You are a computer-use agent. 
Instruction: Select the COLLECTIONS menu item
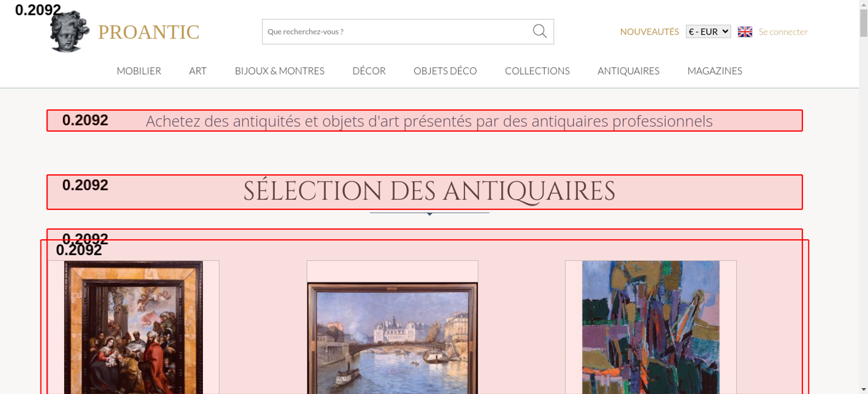click(x=537, y=71)
